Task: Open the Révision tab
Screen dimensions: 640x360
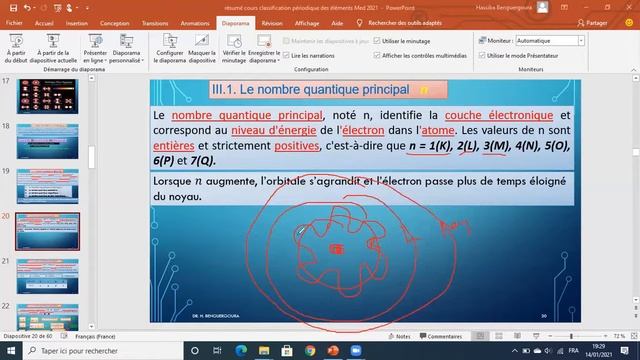Action: [272, 23]
